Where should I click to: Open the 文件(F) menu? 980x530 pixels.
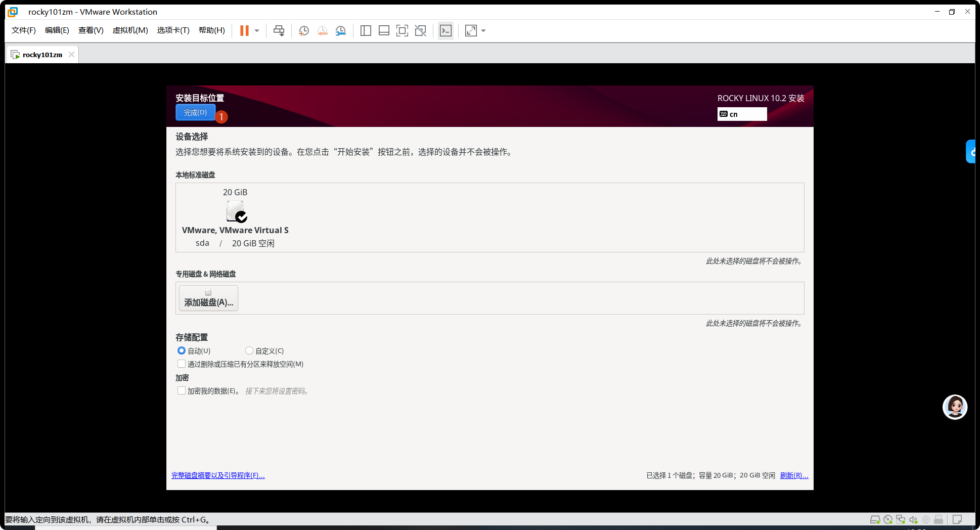coord(24,30)
